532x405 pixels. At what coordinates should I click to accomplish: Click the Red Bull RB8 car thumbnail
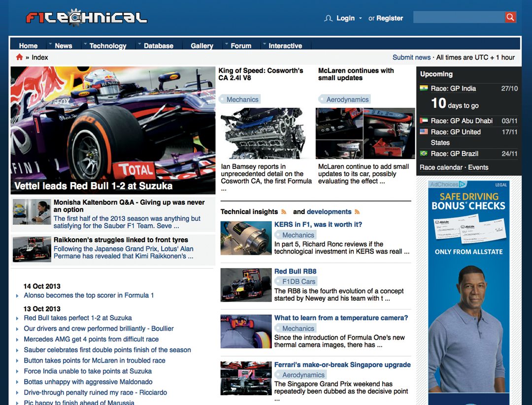tap(246, 285)
